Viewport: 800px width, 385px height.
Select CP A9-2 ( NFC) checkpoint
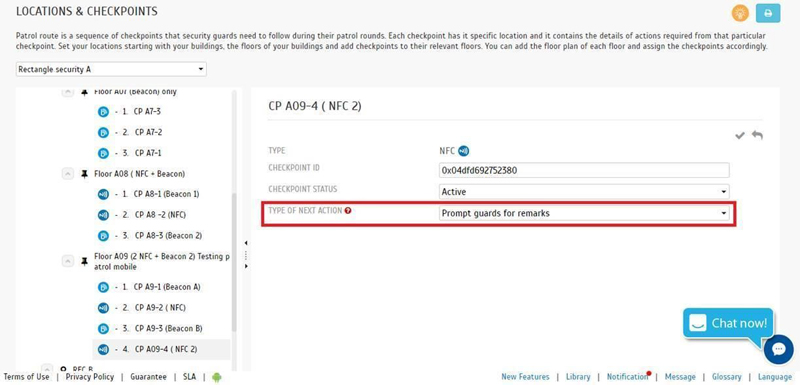(x=160, y=308)
